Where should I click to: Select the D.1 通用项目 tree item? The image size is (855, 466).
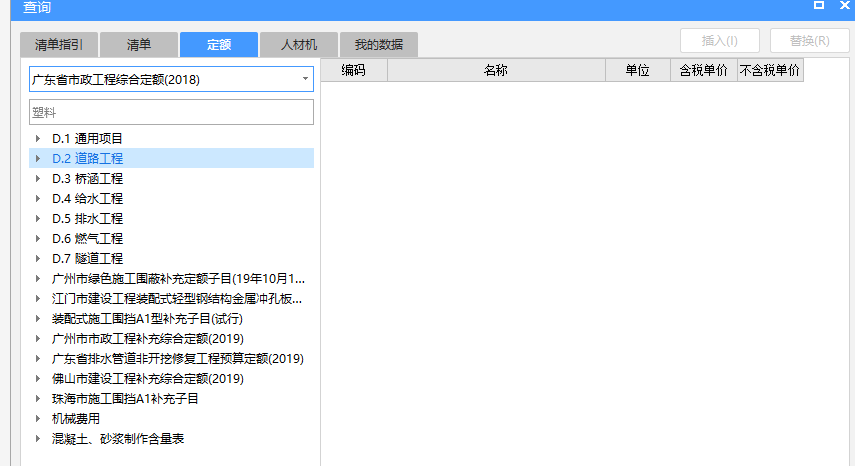(87, 138)
